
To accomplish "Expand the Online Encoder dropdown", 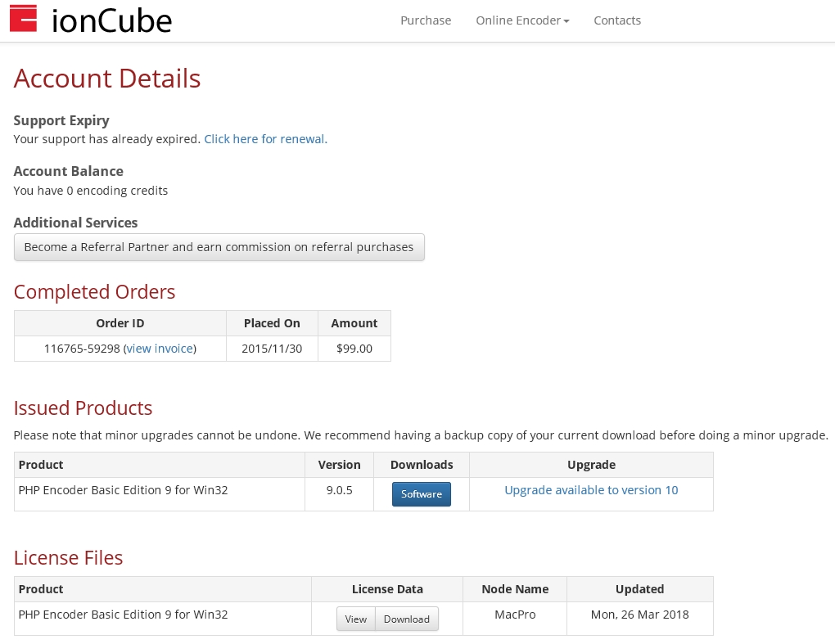I will coord(522,20).
